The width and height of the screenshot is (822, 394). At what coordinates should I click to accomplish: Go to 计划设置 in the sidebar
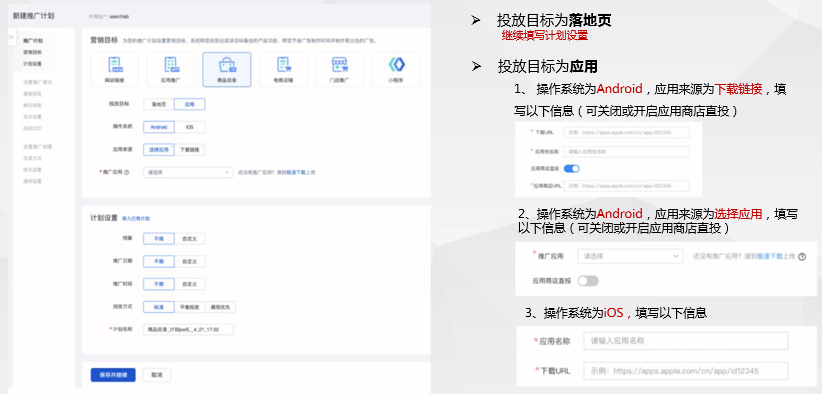pos(33,63)
